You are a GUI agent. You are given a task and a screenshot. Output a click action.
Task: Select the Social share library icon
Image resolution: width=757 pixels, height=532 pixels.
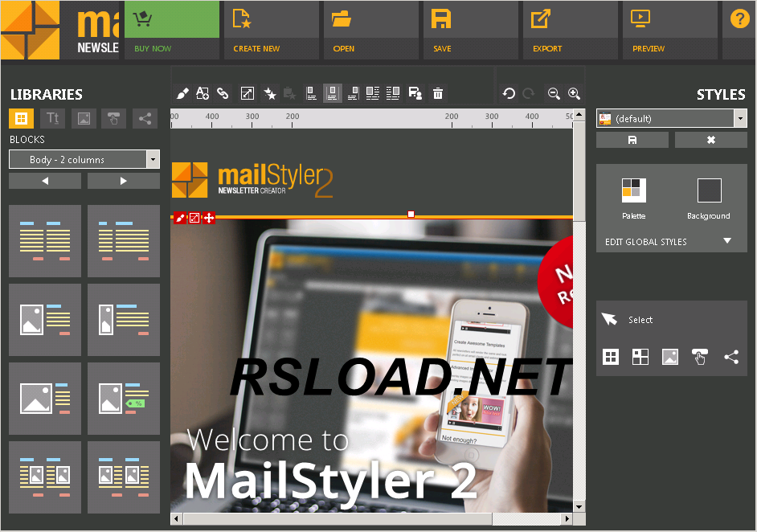click(145, 118)
